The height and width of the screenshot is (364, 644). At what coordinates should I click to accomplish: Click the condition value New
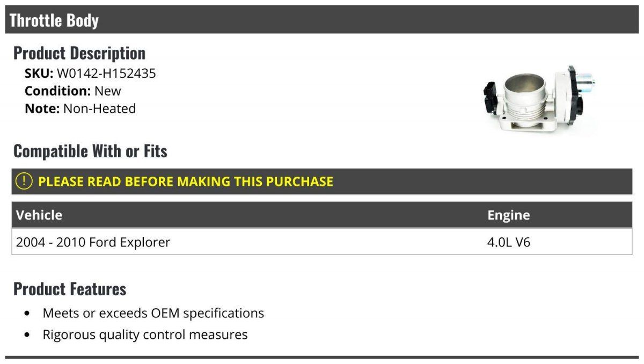coord(108,91)
